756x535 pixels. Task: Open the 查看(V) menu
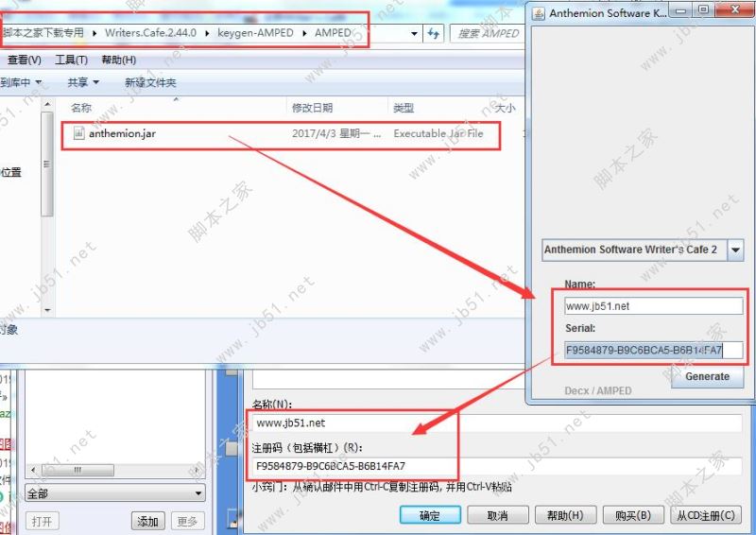point(25,60)
